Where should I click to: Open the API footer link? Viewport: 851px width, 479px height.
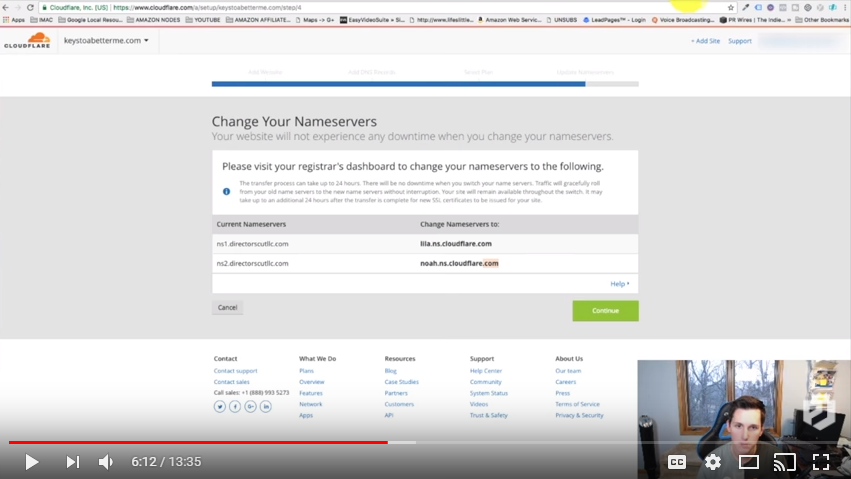(389, 416)
